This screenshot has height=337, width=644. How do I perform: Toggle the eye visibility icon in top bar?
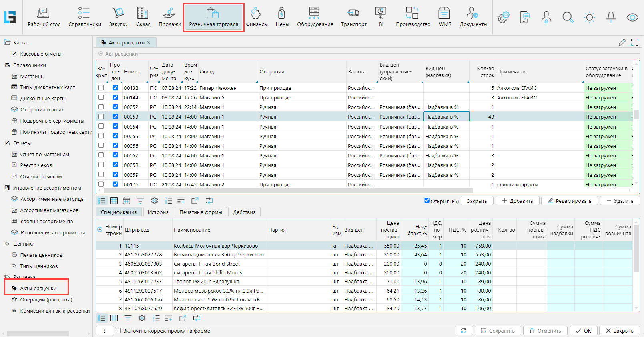tap(632, 17)
